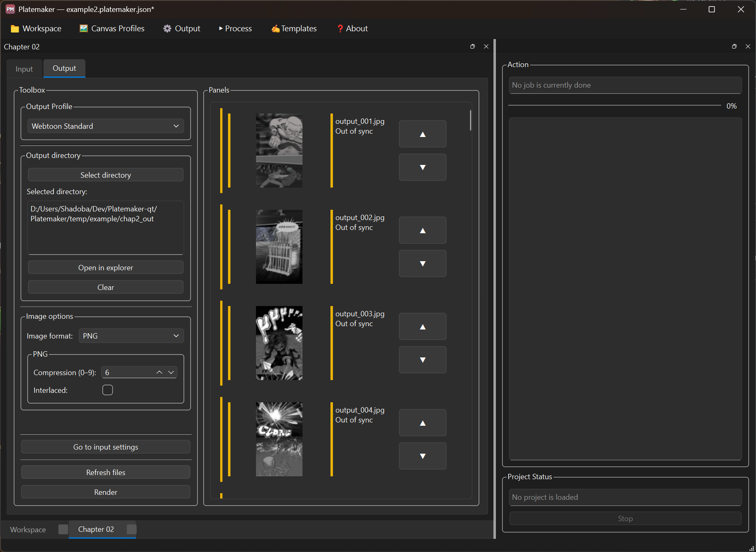Image resolution: width=756 pixels, height=552 pixels.
Task: Click the selected directory path text box
Action: tap(106, 227)
